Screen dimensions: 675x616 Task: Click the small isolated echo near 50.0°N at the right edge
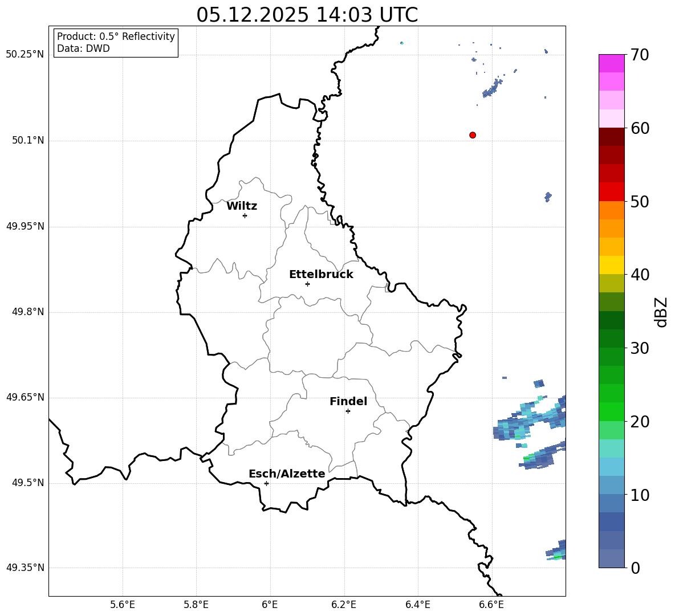pyautogui.click(x=547, y=197)
